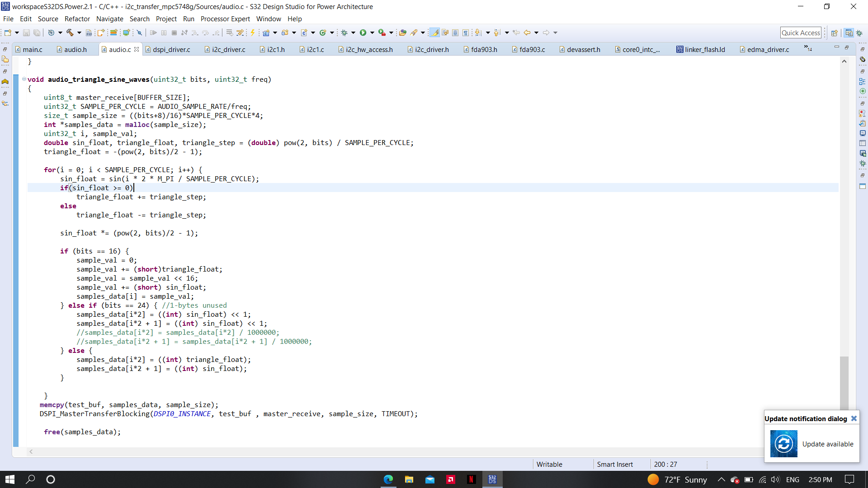This screenshot has width=868, height=488.
Task: Go back to previous edit location arrow
Action: [x=516, y=33]
